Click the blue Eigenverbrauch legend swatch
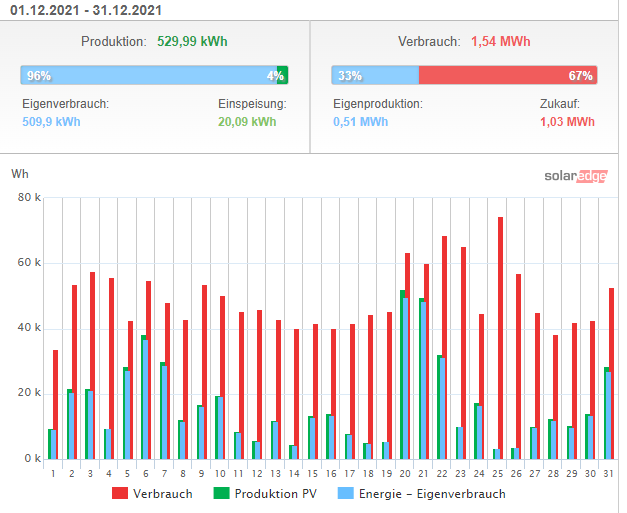The height and width of the screenshot is (513, 627). [x=346, y=493]
